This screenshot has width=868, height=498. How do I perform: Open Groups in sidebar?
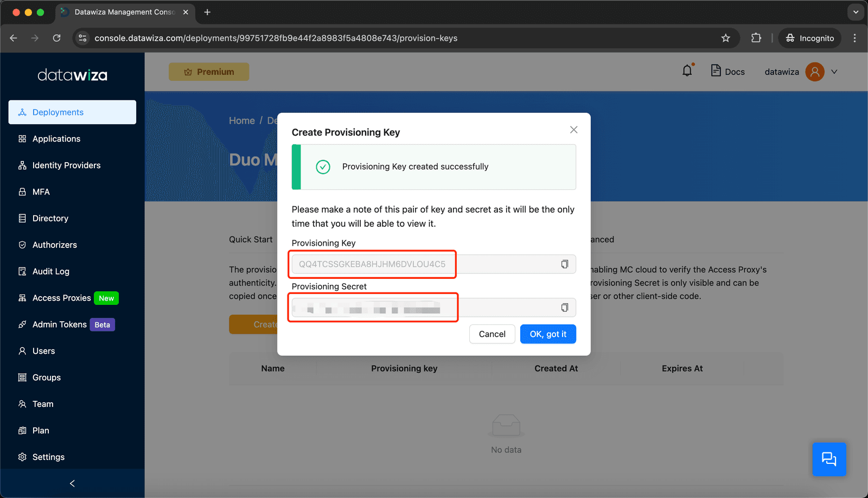(72, 378)
